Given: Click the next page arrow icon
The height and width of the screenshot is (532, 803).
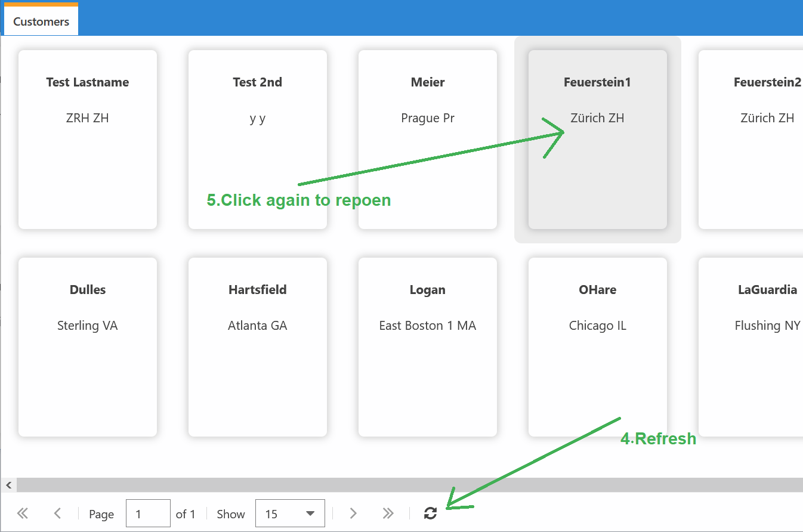Looking at the screenshot, I should (x=353, y=513).
